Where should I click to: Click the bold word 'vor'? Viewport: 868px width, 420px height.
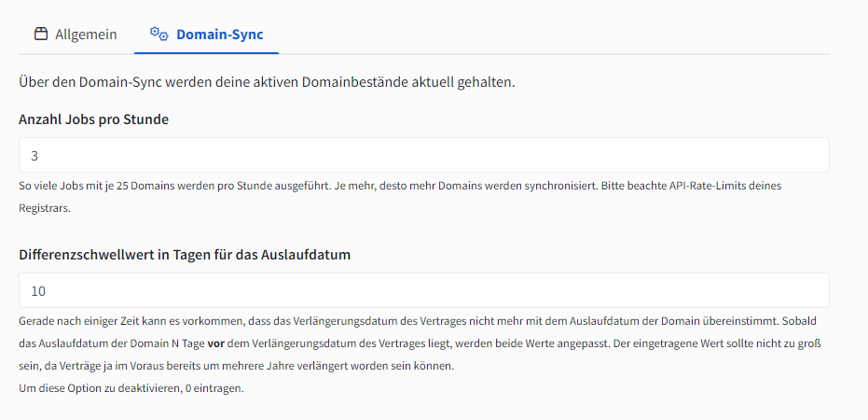tap(214, 343)
